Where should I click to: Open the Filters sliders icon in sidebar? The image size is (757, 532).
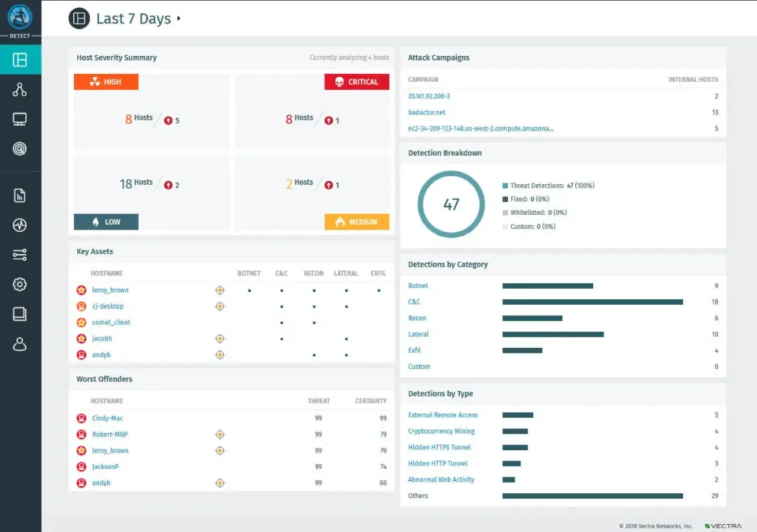click(x=20, y=253)
